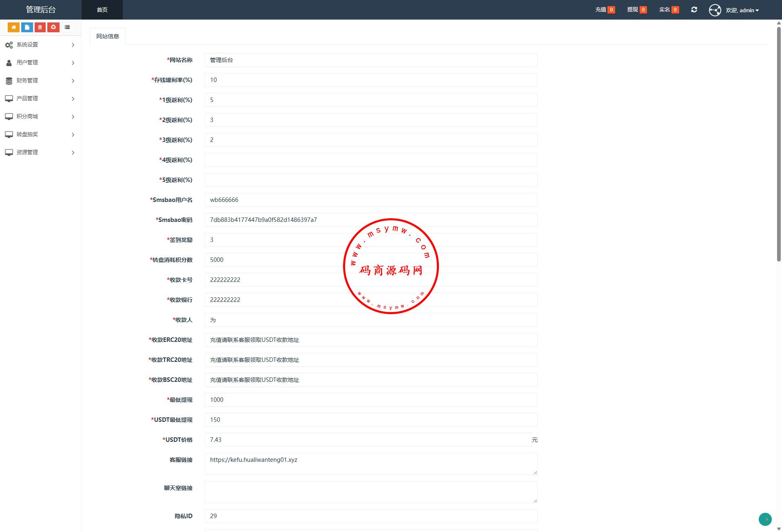The width and height of the screenshot is (782, 532).
Task: Open the 首页 top navigation item
Action: [102, 10]
